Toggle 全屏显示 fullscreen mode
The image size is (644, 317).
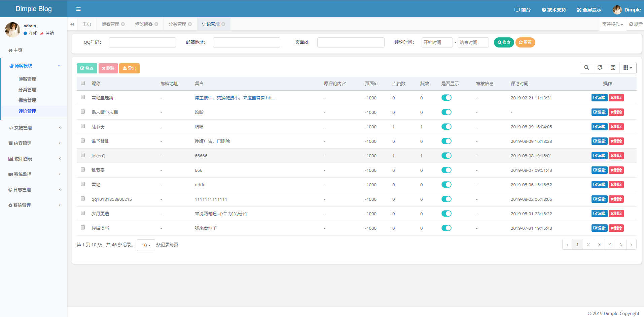click(589, 10)
